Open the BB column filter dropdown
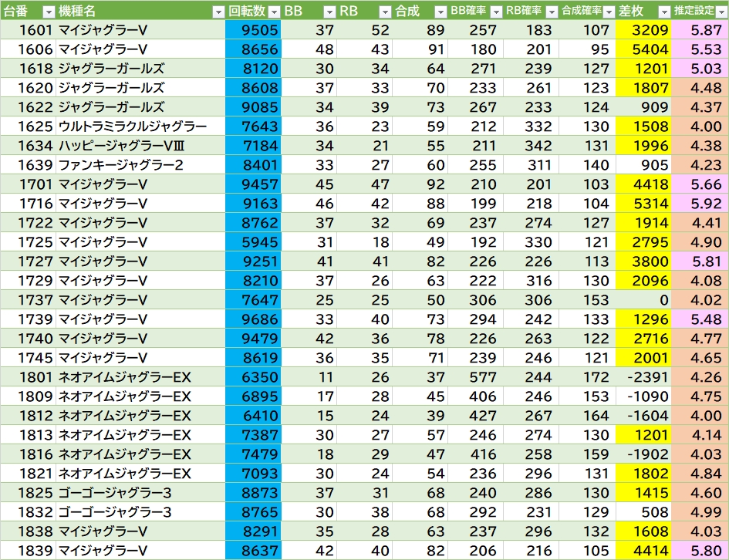Screen dimensions: 729x560 pyautogui.click(x=329, y=12)
